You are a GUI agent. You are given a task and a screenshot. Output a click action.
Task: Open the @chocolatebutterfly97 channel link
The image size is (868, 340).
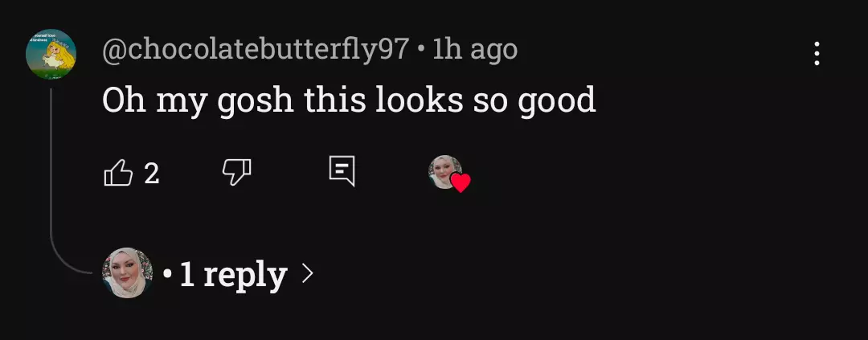click(256, 51)
